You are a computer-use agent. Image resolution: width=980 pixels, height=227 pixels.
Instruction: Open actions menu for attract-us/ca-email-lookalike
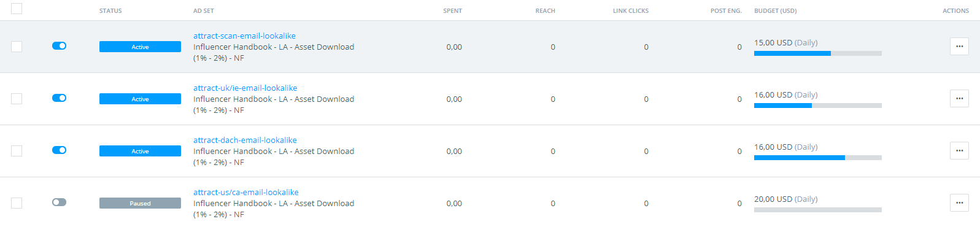[959, 203]
